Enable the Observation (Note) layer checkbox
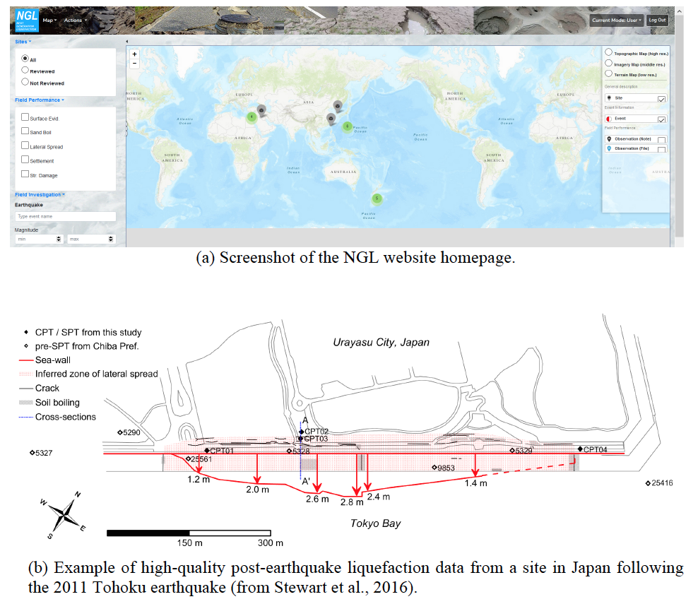 [x=661, y=140]
